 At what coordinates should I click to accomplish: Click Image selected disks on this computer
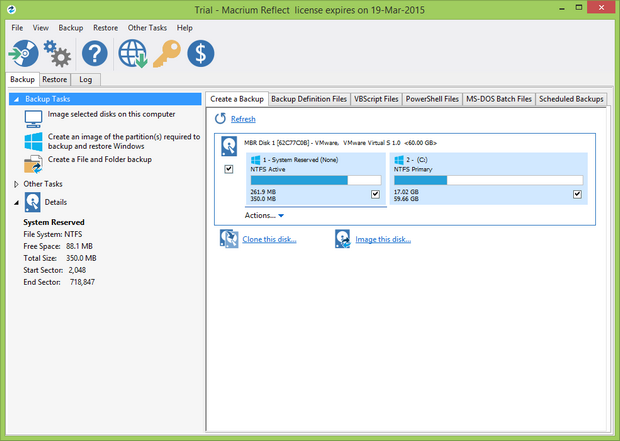[112, 114]
